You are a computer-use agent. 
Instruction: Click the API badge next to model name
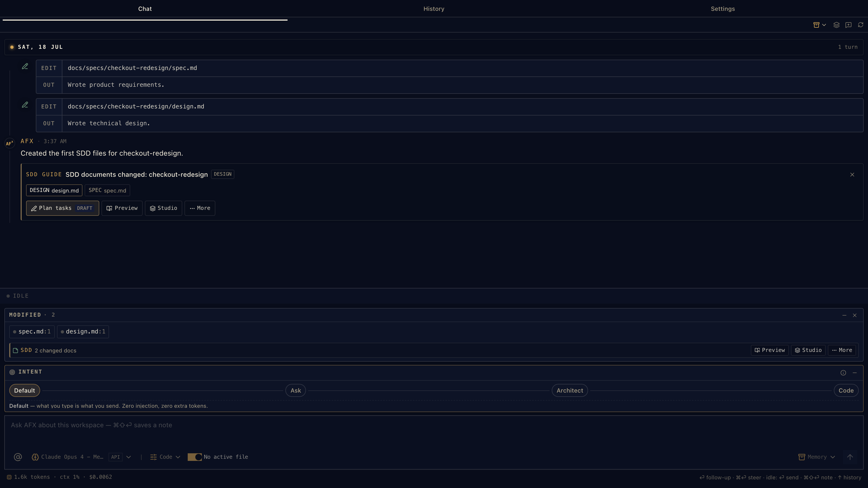[116, 457]
